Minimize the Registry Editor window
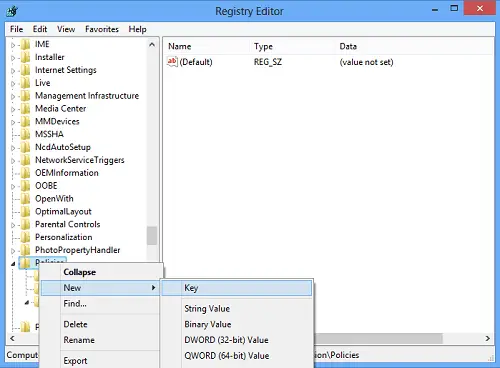The width and height of the screenshot is (500, 368). point(435,9)
